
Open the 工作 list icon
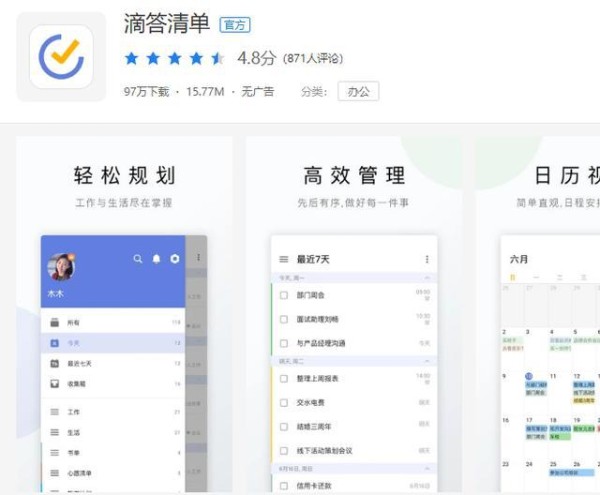pos(55,412)
